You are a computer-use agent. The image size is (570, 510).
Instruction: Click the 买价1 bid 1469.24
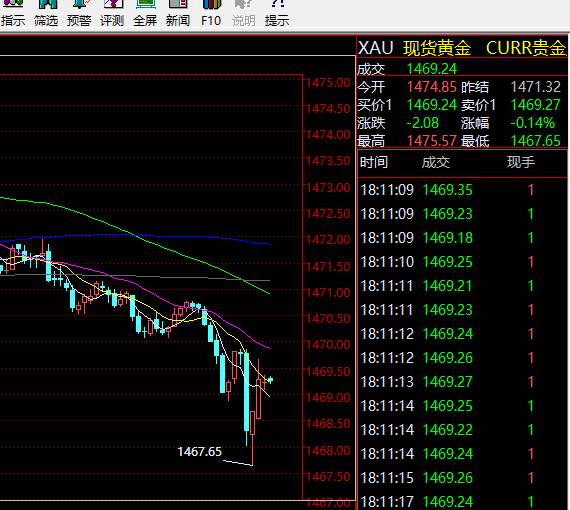[431, 105]
